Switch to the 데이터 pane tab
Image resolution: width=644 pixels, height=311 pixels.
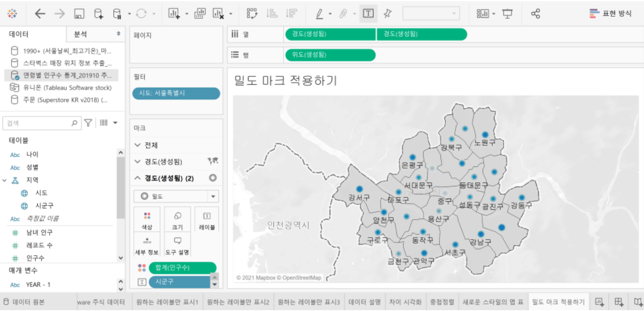(x=19, y=34)
